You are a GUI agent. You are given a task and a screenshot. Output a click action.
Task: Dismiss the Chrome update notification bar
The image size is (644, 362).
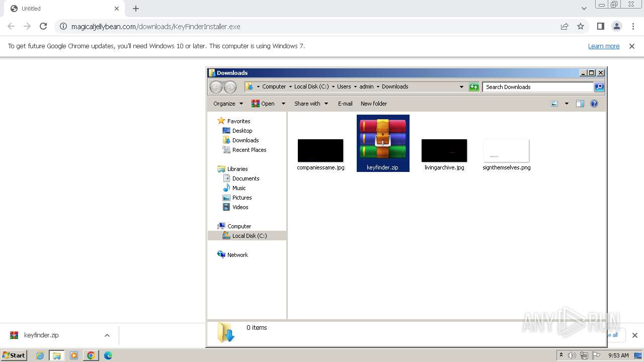pos(632,46)
